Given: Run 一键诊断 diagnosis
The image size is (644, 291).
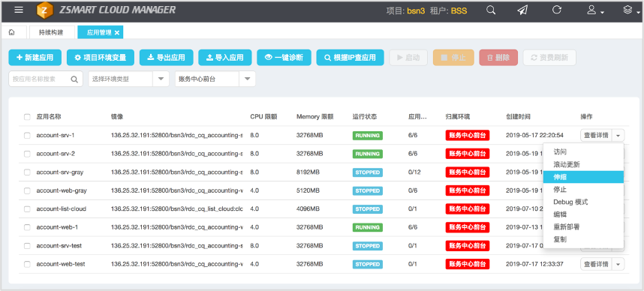Looking at the screenshot, I should [284, 58].
